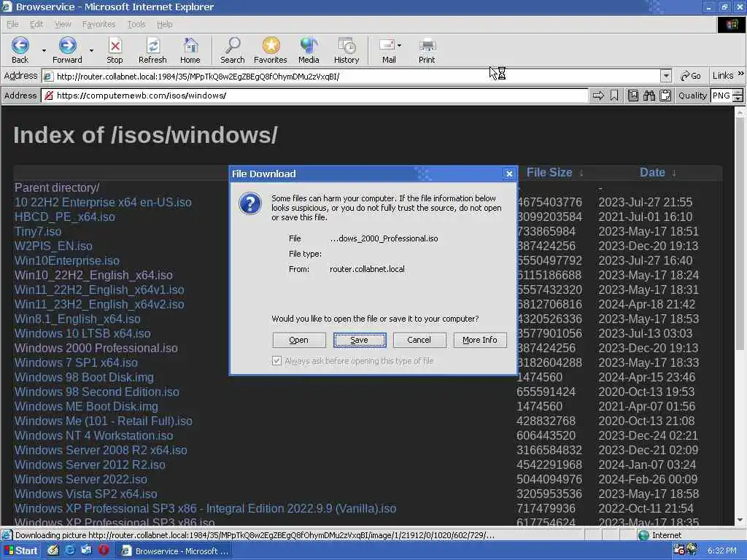Click the Browservice taskbar button
Image resolution: width=747 pixels, height=560 pixels.
(175, 551)
